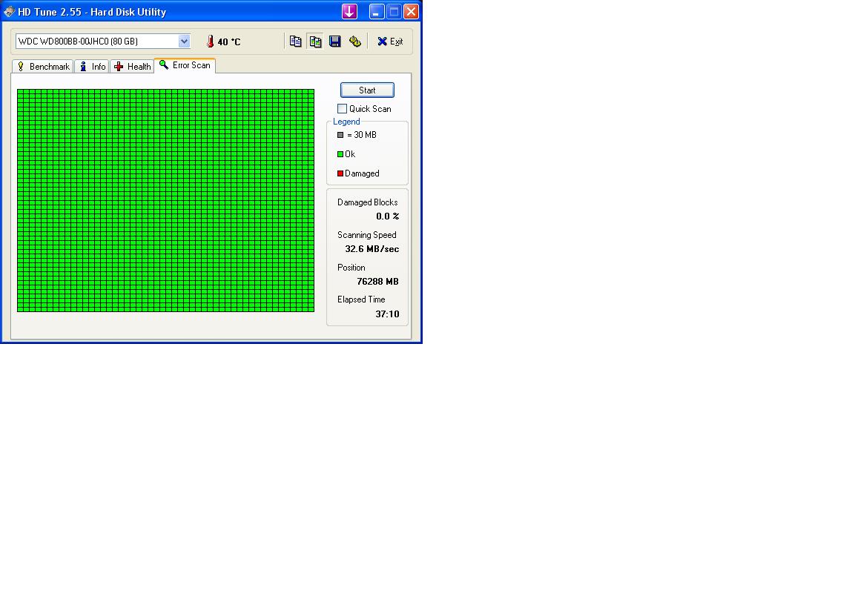Click the Scanning Speed label
Viewport: 852px width, 616px height.
click(367, 235)
